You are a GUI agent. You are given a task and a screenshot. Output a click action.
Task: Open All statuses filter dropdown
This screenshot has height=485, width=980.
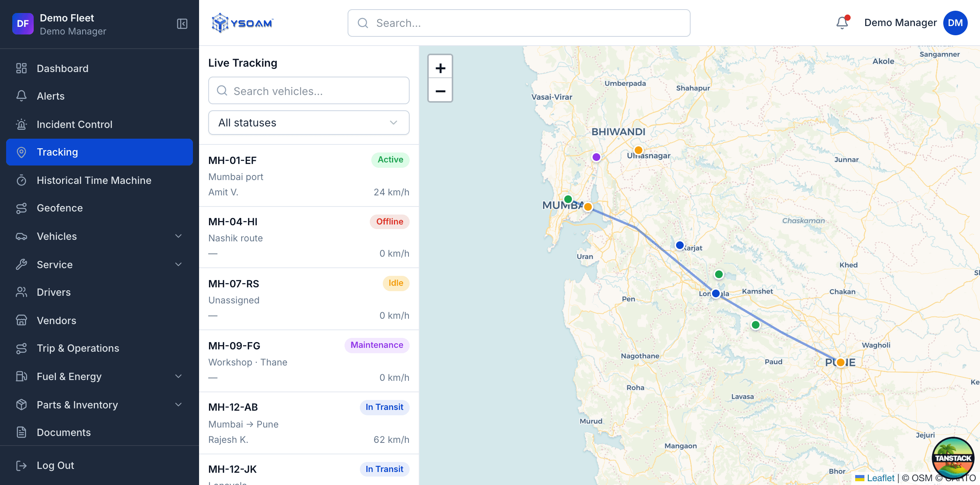click(x=309, y=123)
